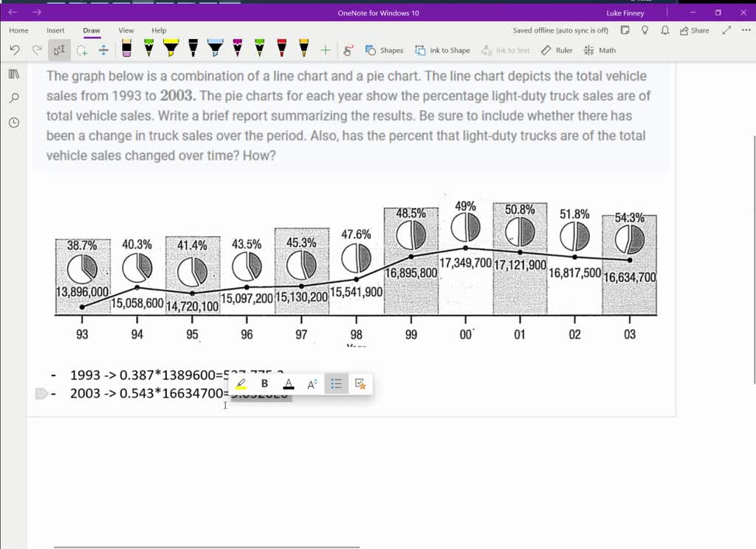This screenshot has height=549, width=756.
Task: Open the Share panel
Action: pyautogui.click(x=694, y=30)
